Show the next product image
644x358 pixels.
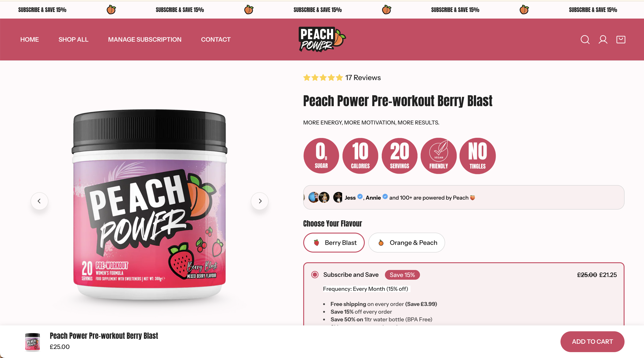click(260, 201)
